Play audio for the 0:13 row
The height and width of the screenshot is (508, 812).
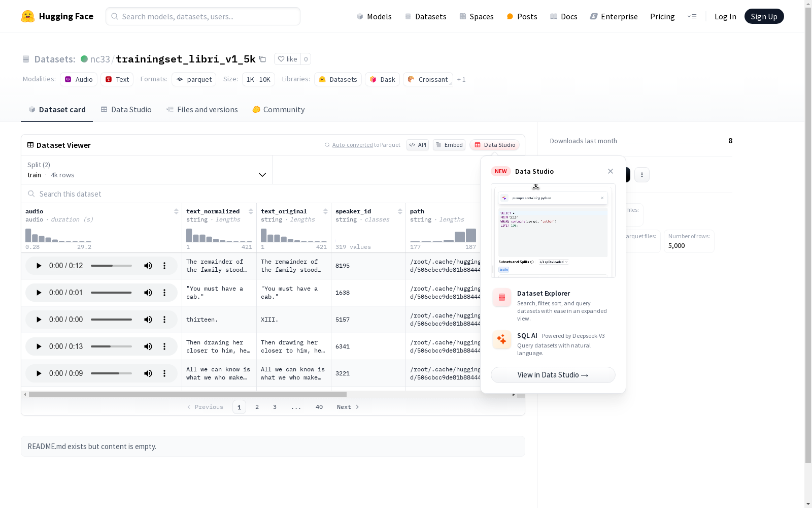tap(39, 346)
